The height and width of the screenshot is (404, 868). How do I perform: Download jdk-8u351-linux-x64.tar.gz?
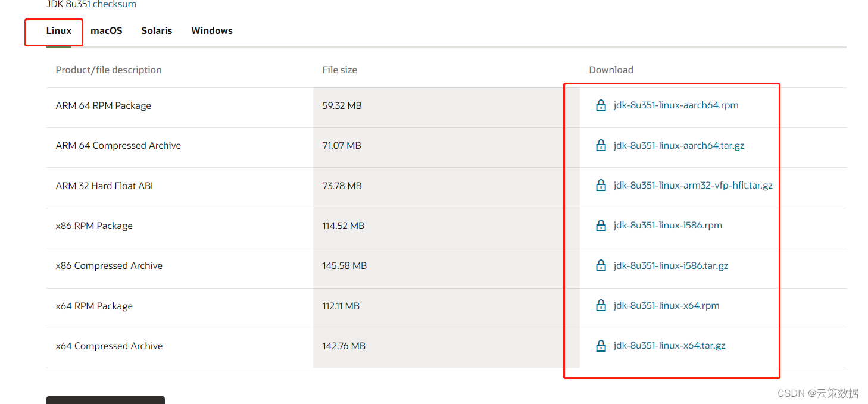coord(669,346)
